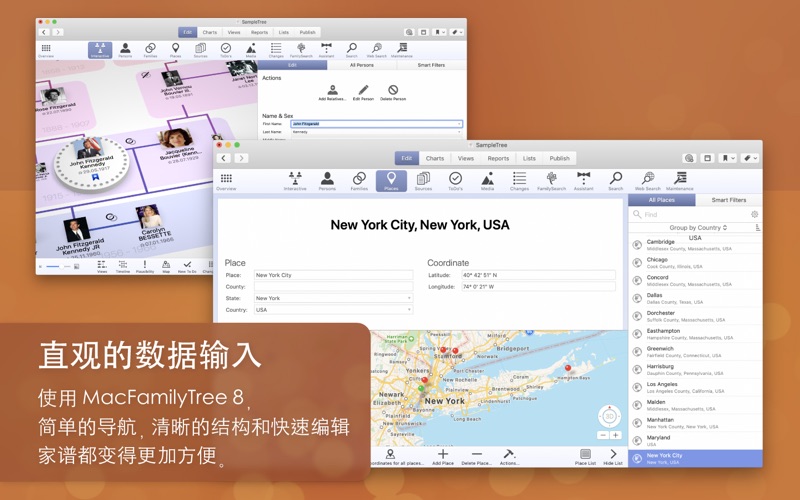Select Chicago in the places list

point(695,263)
